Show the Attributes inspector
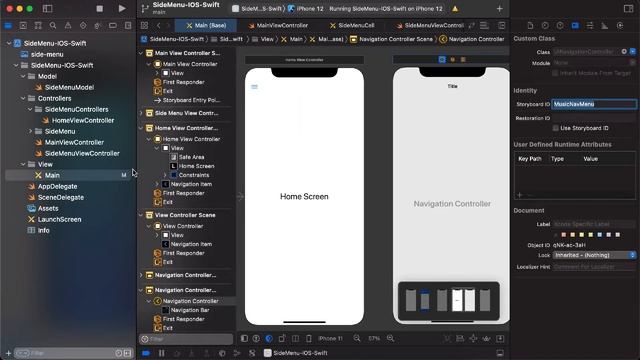The image size is (640, 360). 590,25
